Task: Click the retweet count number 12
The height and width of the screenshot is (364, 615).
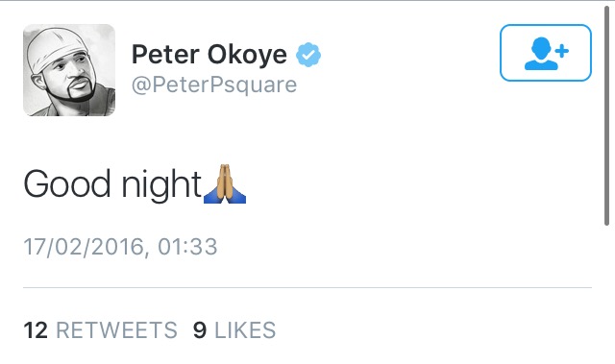Action: click(36, 330)
